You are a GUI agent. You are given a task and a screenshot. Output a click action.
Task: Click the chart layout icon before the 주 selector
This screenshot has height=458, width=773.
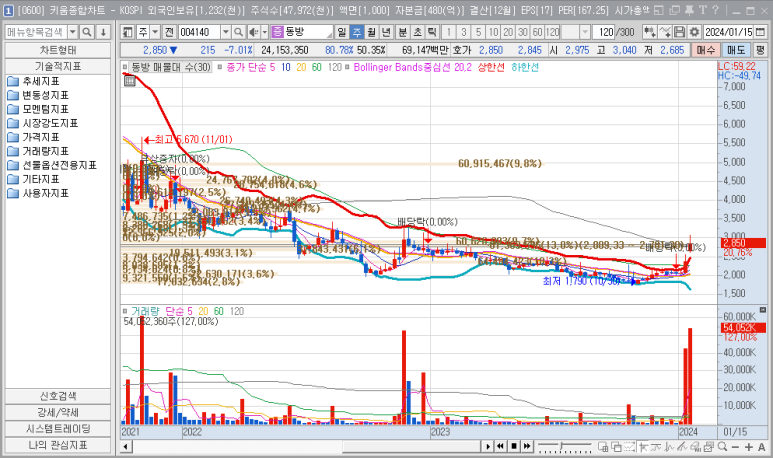[x=128, y=33]
